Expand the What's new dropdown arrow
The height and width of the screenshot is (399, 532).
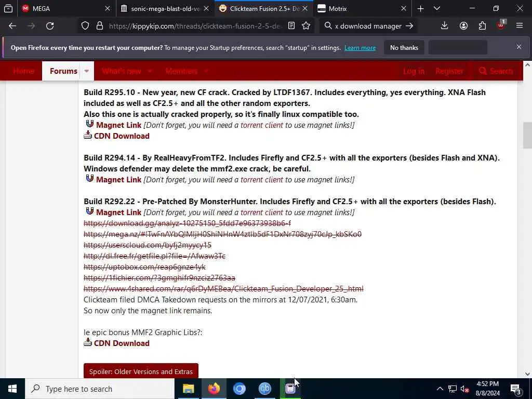tap(150, 71)
